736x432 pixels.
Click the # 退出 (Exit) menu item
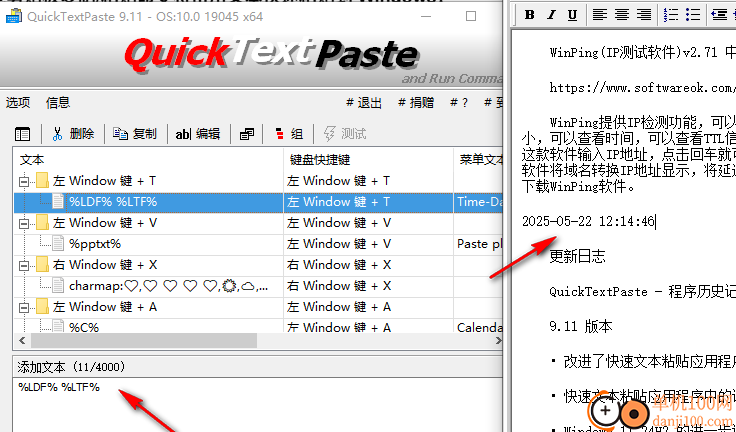point(364,103)
